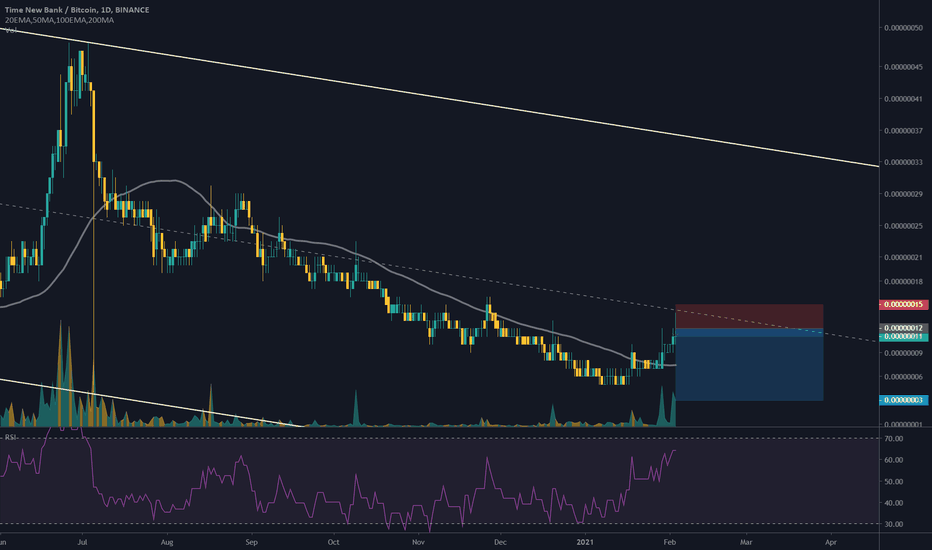This screenshot has width=932, height=550.
Task: Click the 0.00000006 price axis value
Action: coord(903,377)
